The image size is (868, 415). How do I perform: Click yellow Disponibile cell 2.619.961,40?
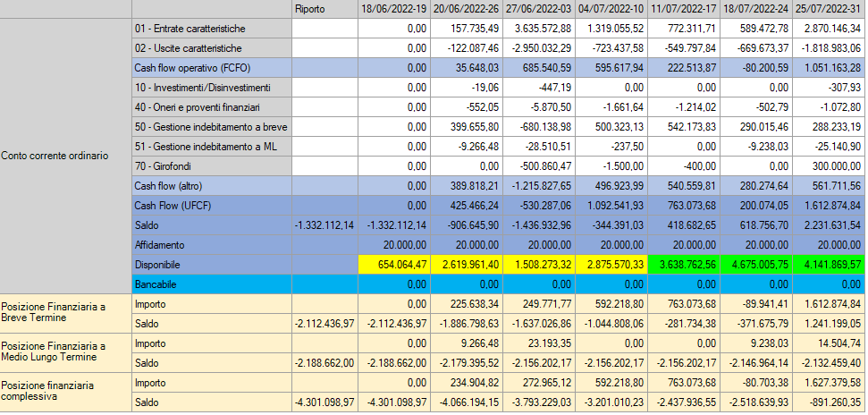[467, 265]
